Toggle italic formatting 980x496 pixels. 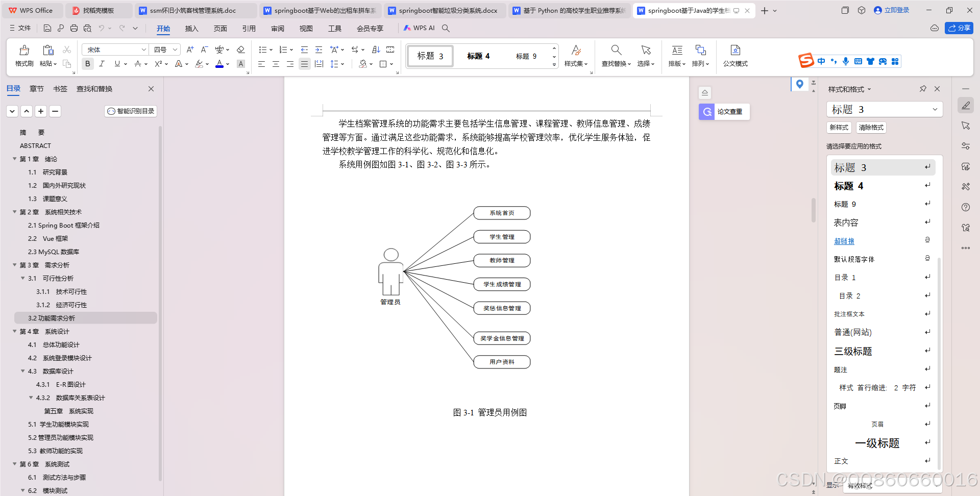102,64
